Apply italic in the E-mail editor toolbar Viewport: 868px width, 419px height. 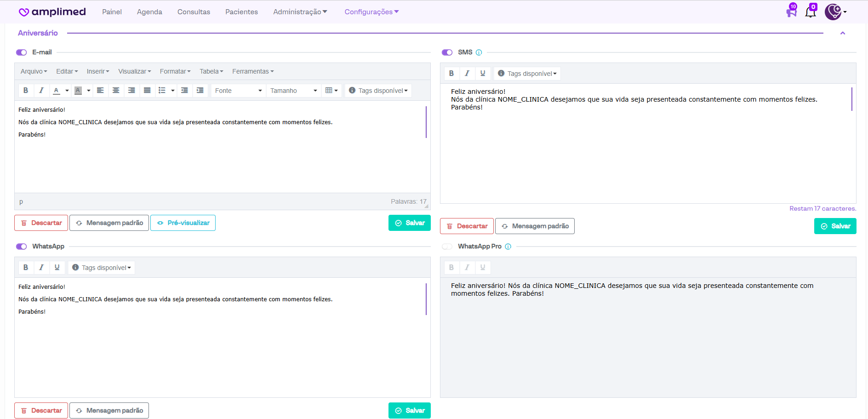pyautogui.click(x=41, y=91)
